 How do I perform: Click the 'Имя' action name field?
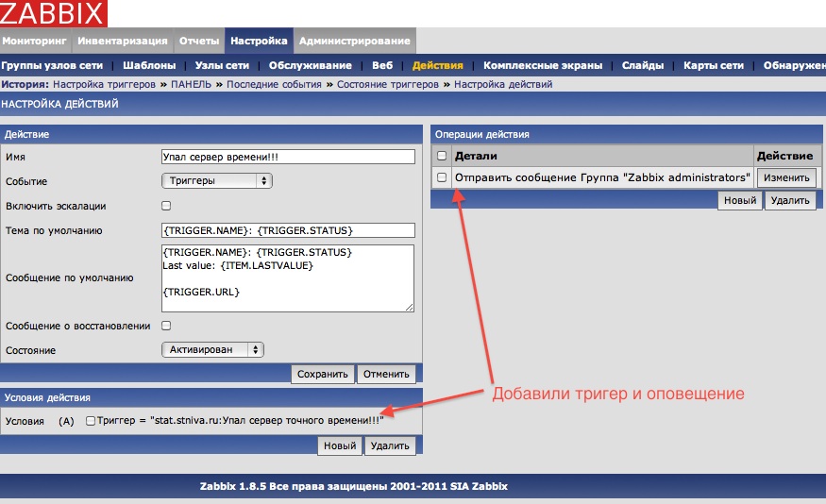coord(288,157)
